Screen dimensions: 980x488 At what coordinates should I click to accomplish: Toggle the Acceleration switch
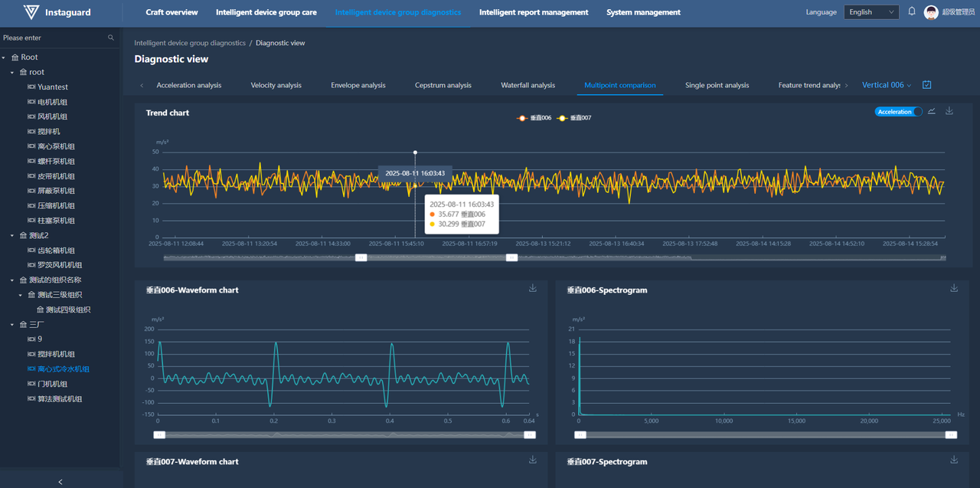pos(897,112)
